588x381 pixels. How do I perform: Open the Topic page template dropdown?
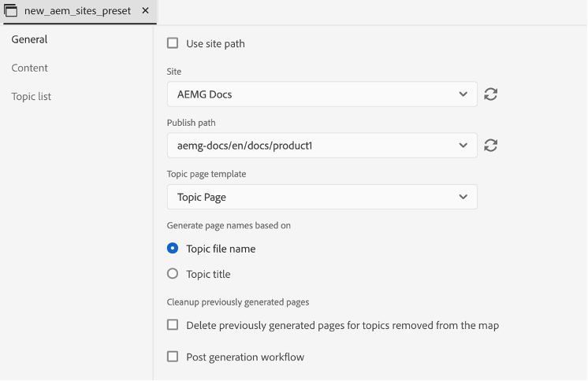[315, 197]
